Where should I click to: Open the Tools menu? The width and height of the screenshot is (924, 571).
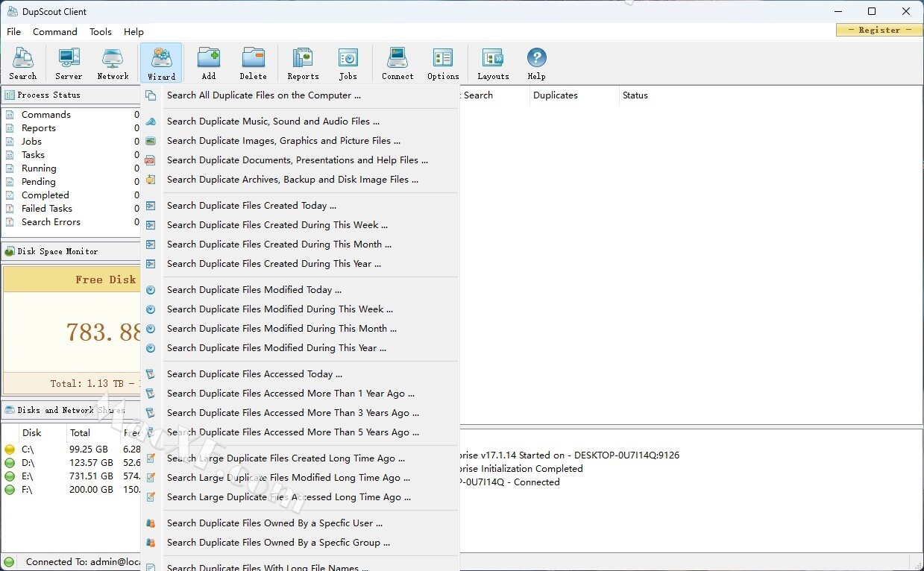tap(101, 32)
